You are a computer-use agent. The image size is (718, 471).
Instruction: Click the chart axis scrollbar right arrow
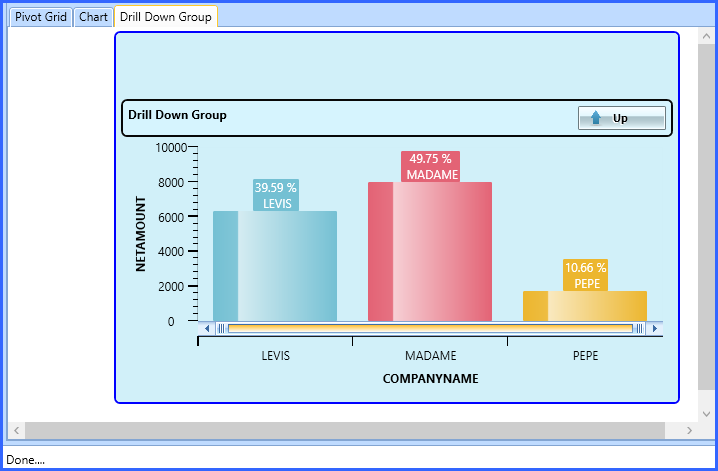pyautogui.click(x=654, y=328)
